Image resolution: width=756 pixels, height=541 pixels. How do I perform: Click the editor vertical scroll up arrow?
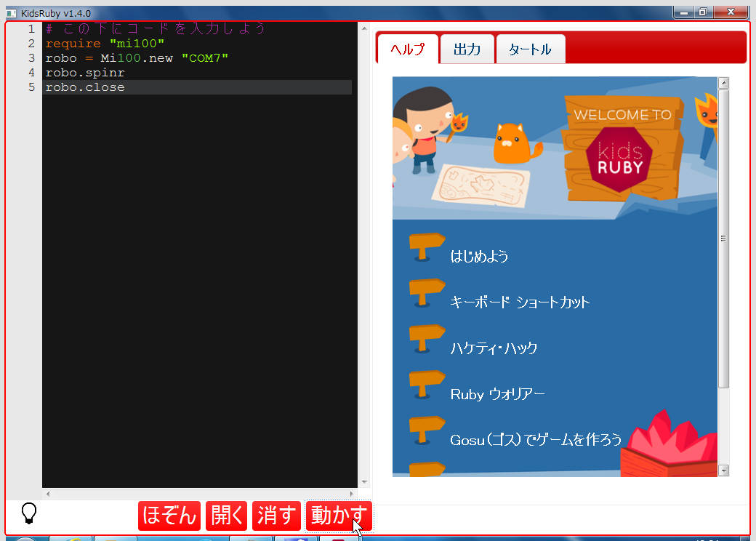[364, 28]
